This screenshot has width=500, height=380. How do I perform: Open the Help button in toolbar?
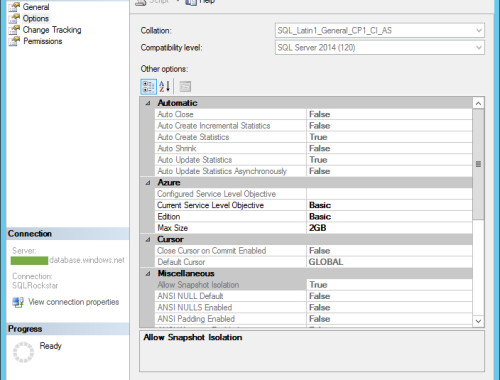point(199,2)
